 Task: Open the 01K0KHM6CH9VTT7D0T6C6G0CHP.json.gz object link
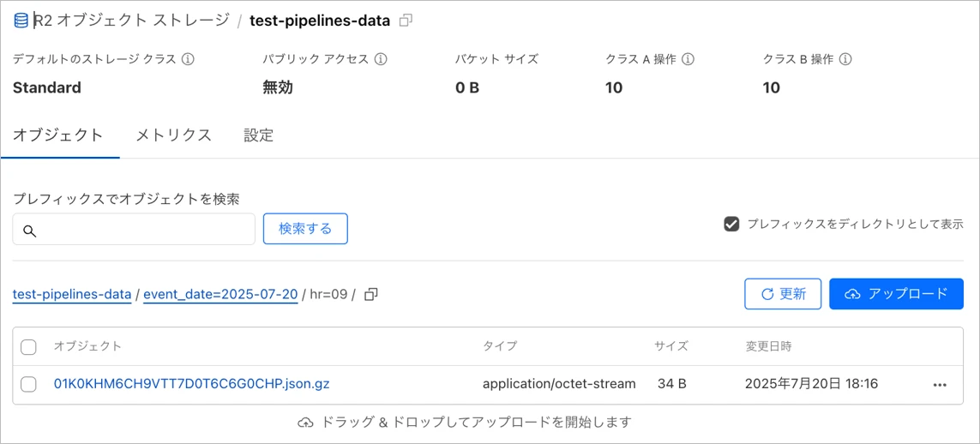[191, 384]
